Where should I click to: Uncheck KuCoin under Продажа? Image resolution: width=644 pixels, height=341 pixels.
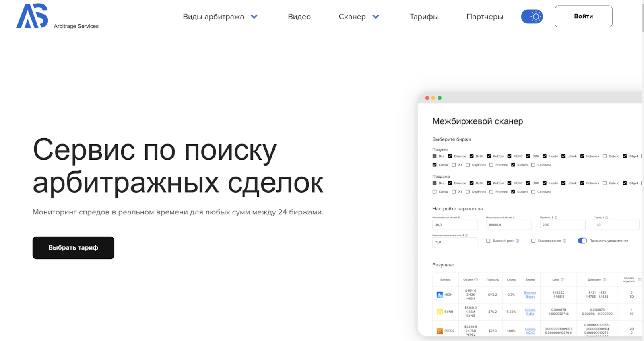click(x=489, y=183)
